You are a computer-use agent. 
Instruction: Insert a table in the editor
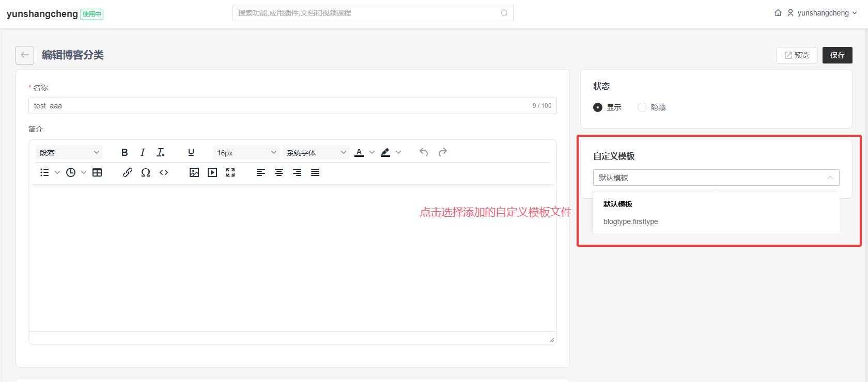click(97, 172)
